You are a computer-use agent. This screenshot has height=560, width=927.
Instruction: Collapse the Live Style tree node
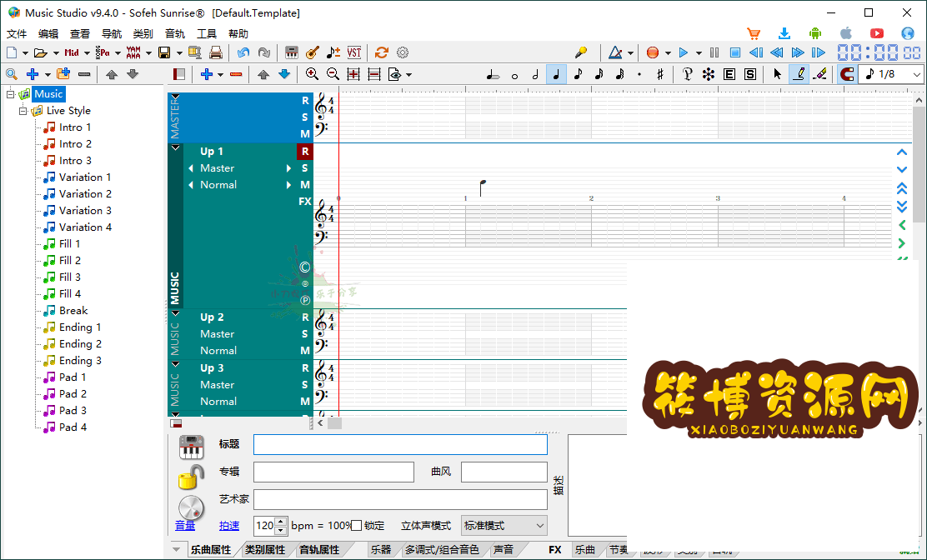point(23,111)
